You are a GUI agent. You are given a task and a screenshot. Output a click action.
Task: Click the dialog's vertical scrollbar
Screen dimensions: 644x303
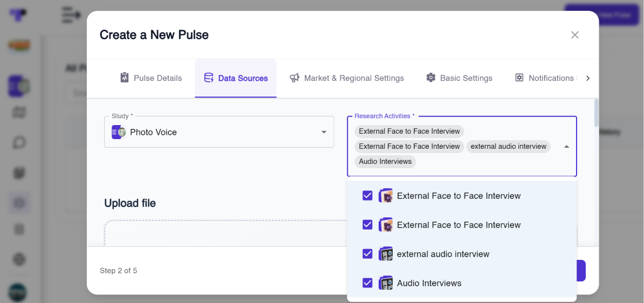[x=597, y=113]
